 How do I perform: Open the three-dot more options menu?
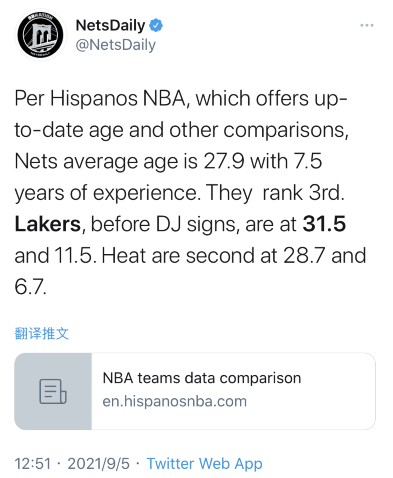click(x=367, y=25)
